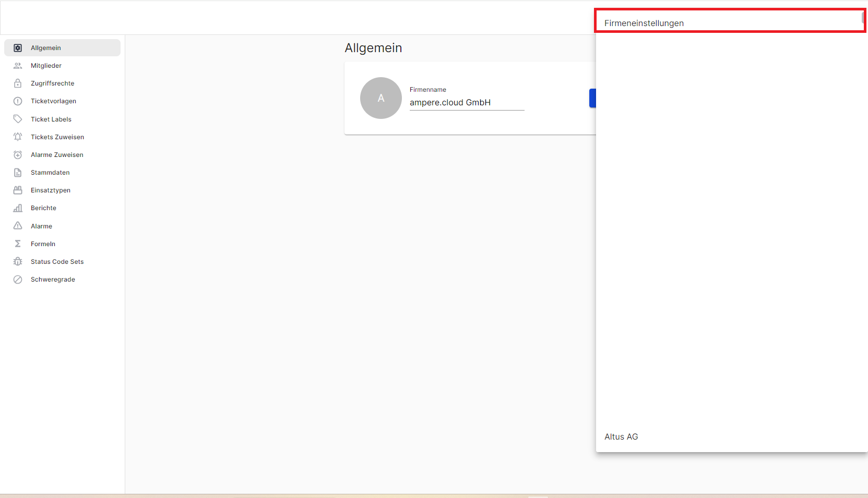The height and width of the screenshot is (498, 868).
Task: Click the Status Code Sets bug icon
Action: (18, 262)
